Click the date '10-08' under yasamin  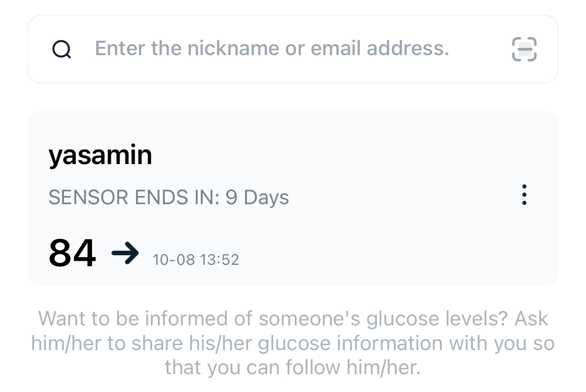pos(173,260)
